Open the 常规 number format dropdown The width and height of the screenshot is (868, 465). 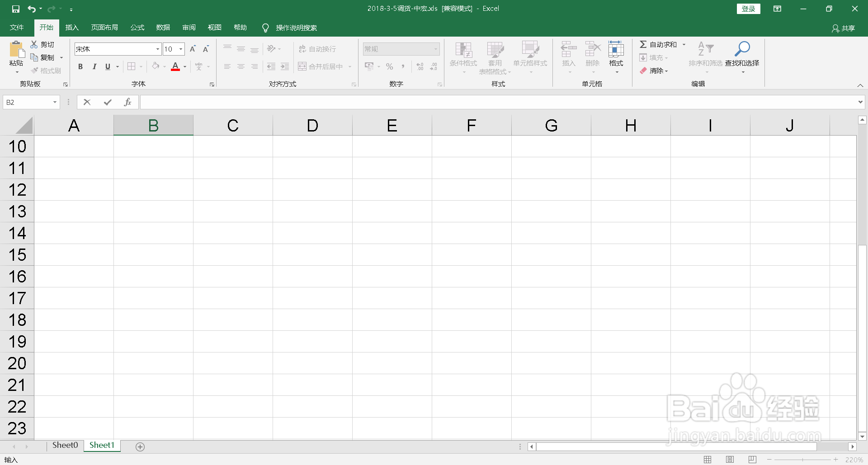pos(436,49)
